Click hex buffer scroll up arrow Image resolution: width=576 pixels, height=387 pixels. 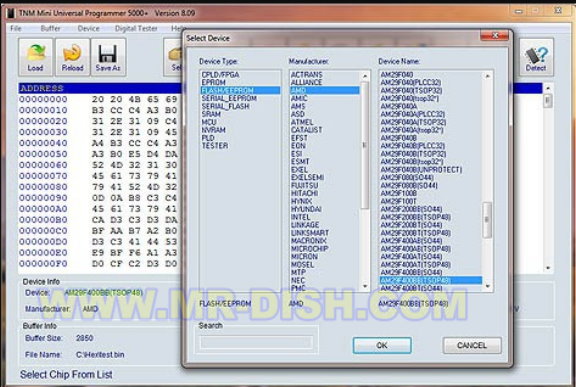[x=548, y=88]
